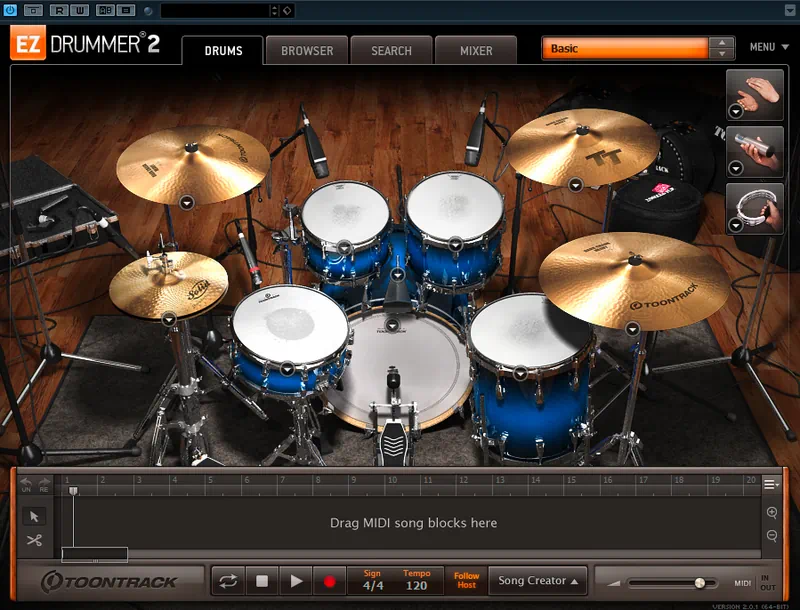Click the host preset copy settings button
This screenshot has width=800, height=610.
126,10
